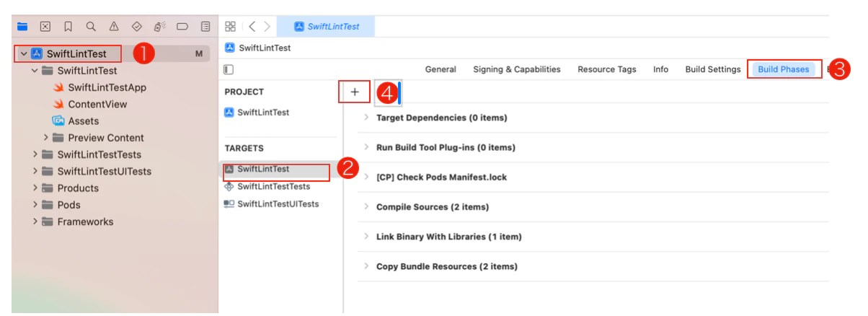Expand Run Build Tool Plug-ins phase
868x316 pixels.
[366, 147]
